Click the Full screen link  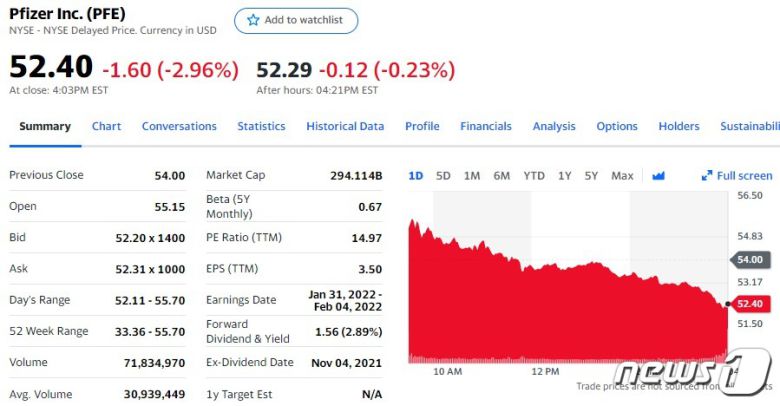[744, 176]
